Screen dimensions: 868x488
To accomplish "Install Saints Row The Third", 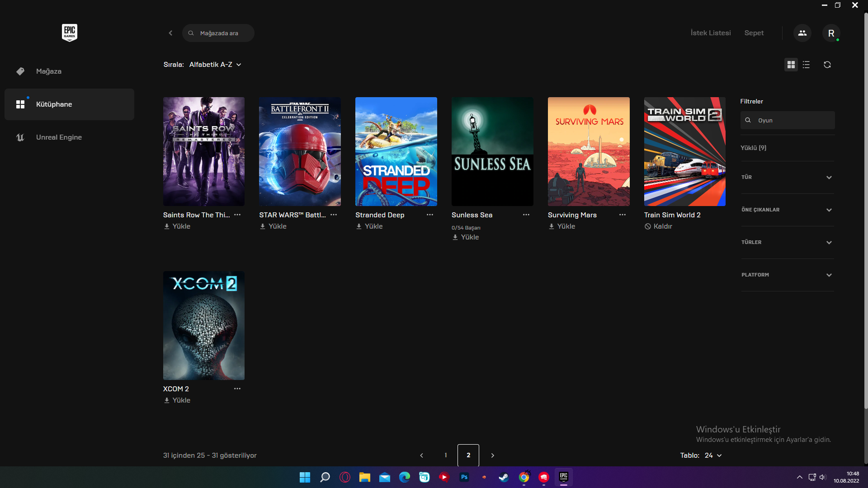I will coord(177,226).
